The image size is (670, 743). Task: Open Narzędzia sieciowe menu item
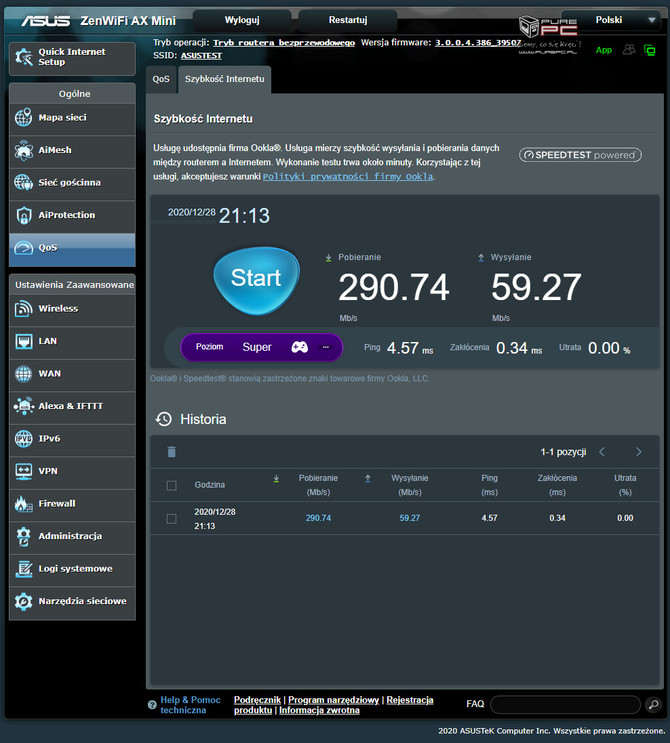(x=72, y=601)
